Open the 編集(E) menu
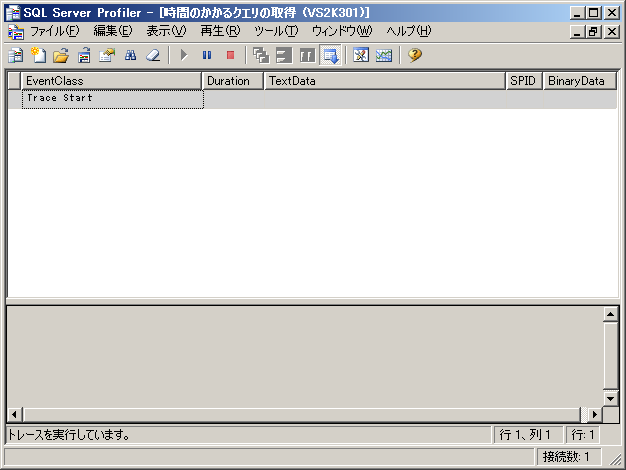This screenshot has height=470, width=626. tap(113, 31)
